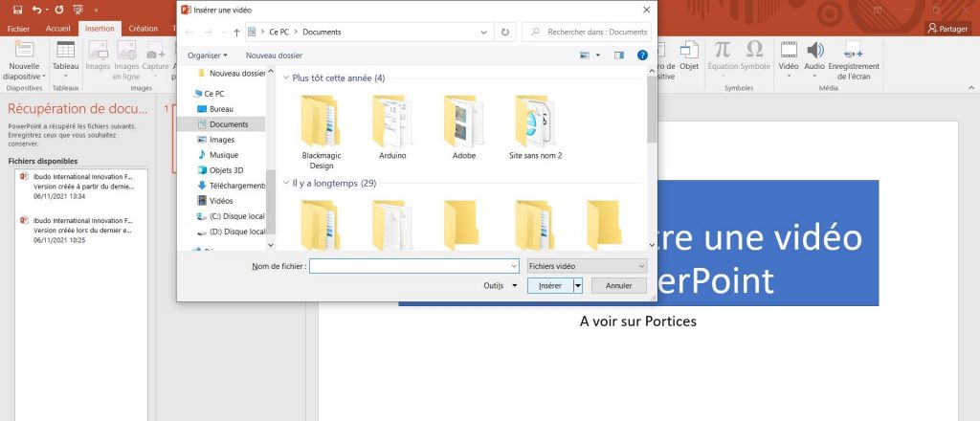Click the Nouveau dossier button
This screenshot has width=980, height=421.
pyautogui.click(x=274, y=55)
